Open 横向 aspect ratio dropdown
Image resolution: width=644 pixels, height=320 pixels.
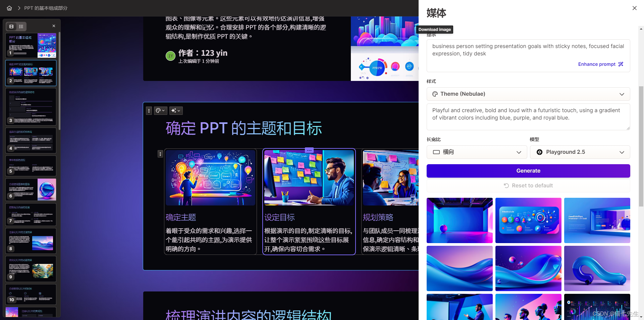[477, 152]
